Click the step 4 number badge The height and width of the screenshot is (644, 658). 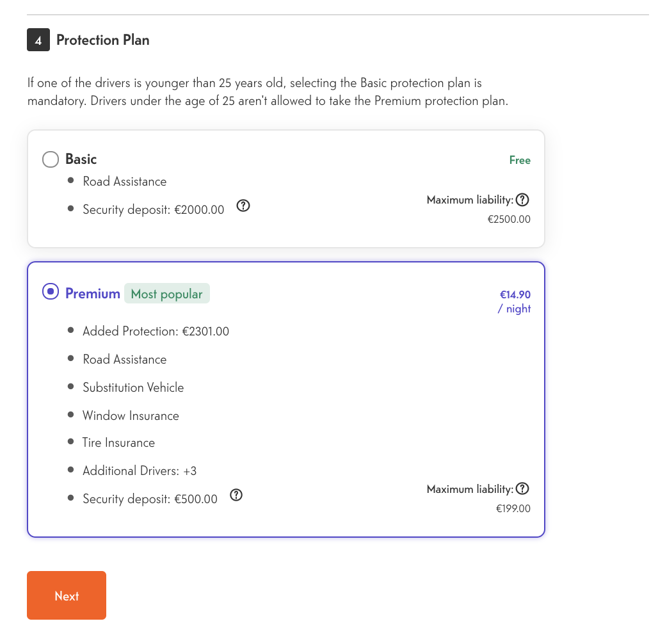(x=38, y=40)
